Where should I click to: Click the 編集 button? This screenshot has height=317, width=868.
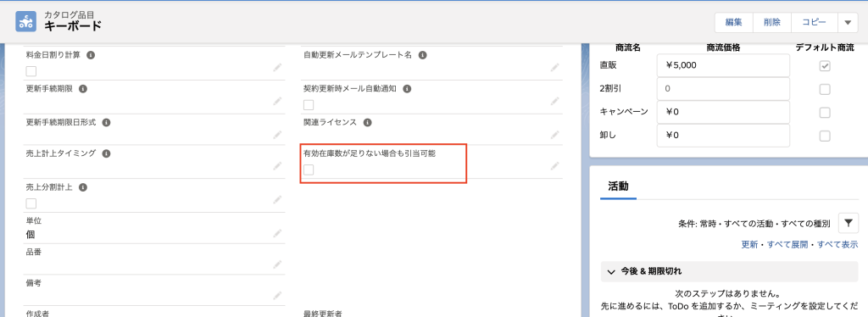[733, 23]
